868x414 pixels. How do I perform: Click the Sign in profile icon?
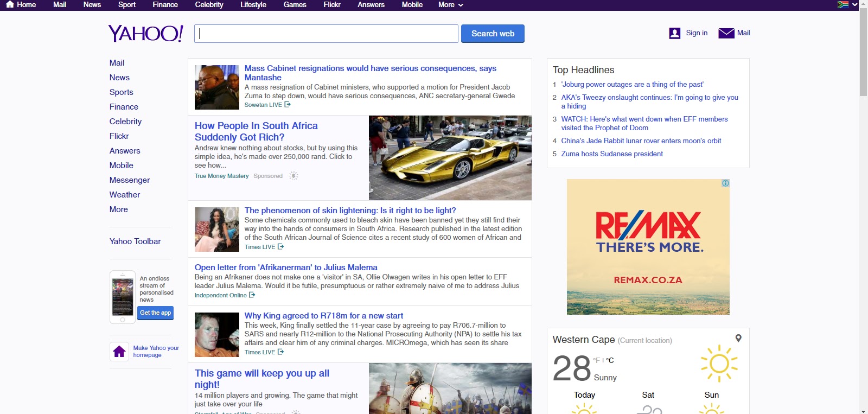pos(675,33)
